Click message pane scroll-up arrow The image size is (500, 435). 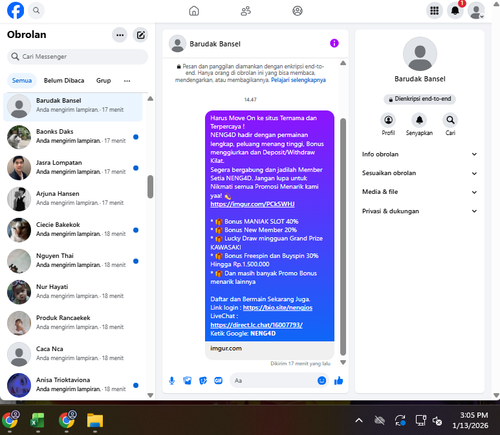pos(343,63)
